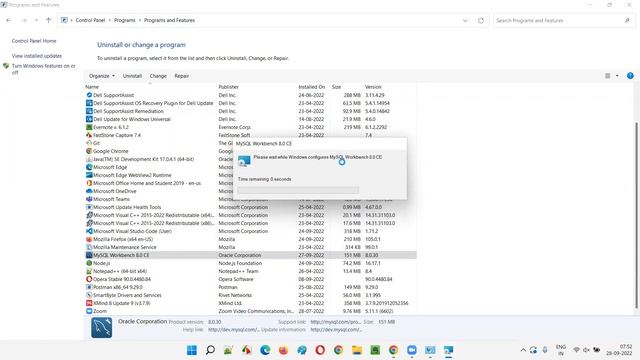Click the Microsoft Edge icon in program list

(x=89, y=167)
